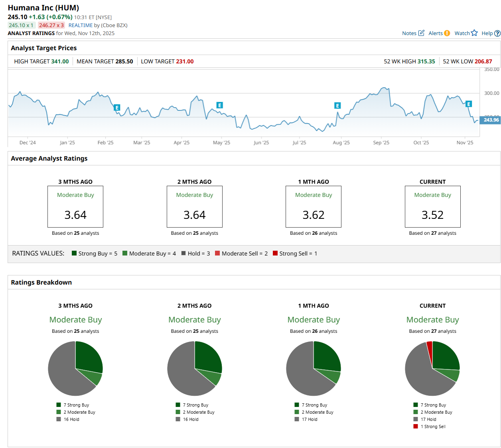Click the Strong Sell = 1 red swatch
The image size is (501, 448).
275,253
